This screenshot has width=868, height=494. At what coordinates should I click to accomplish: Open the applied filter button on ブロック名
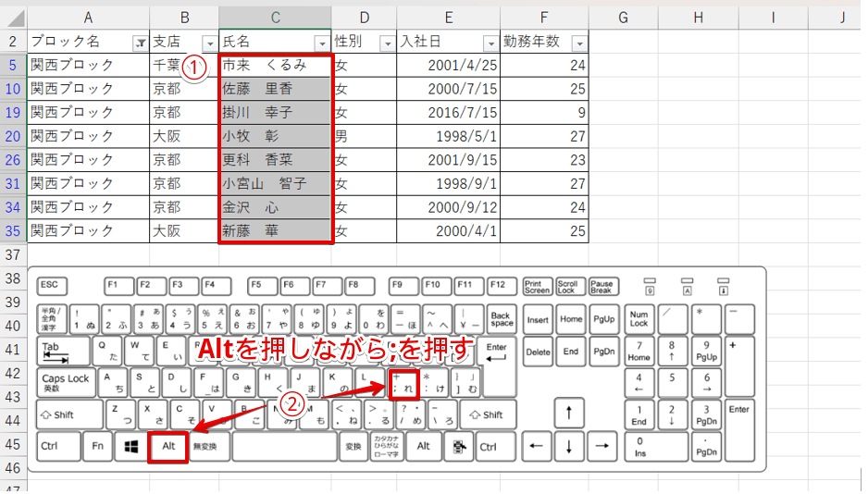pos(140,43)
